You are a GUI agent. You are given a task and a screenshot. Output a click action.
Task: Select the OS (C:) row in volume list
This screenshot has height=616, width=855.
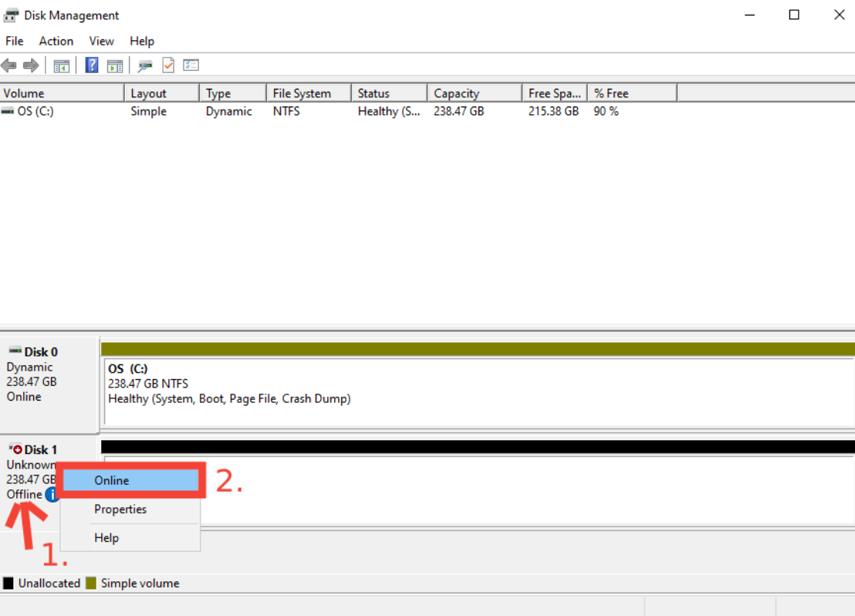[35, 111]
